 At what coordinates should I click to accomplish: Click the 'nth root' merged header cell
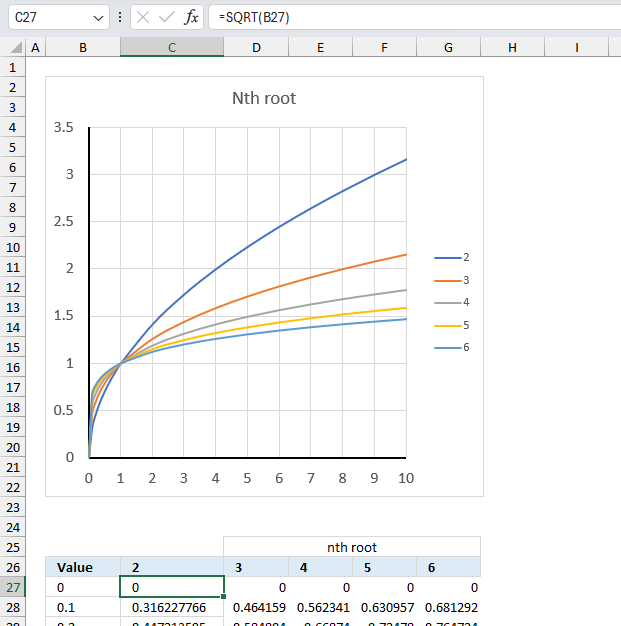coord(352,547)
